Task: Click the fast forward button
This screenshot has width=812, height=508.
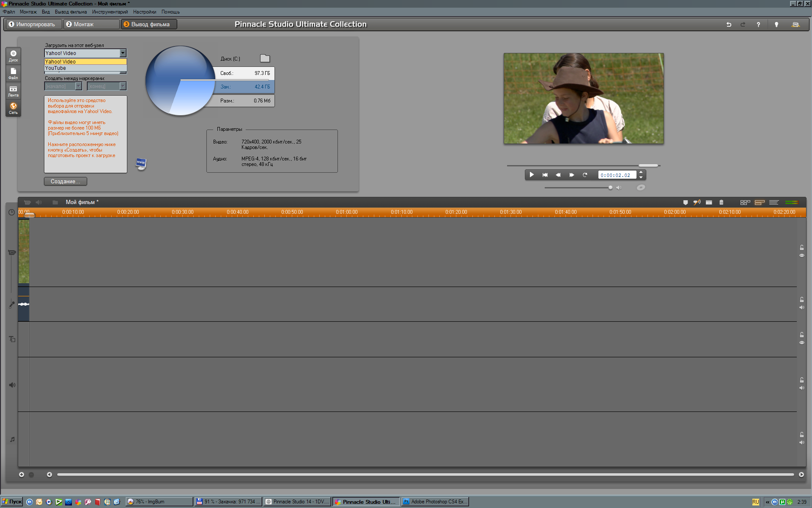Action: (x=572, y=175)
